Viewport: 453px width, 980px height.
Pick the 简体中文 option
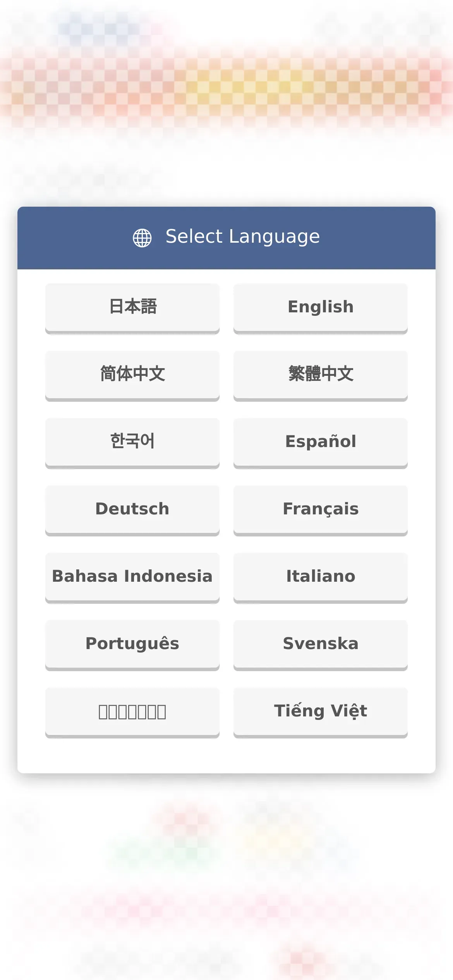tap(132, 376)
